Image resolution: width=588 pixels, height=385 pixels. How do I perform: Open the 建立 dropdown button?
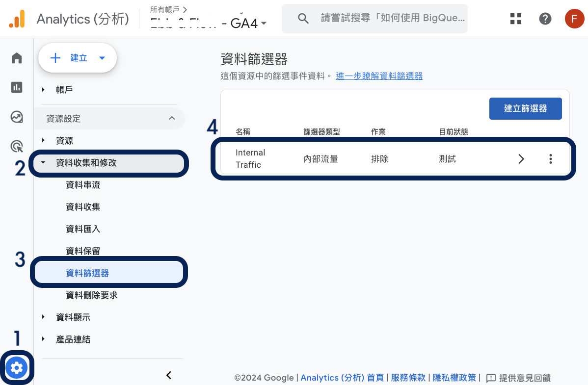78,58
